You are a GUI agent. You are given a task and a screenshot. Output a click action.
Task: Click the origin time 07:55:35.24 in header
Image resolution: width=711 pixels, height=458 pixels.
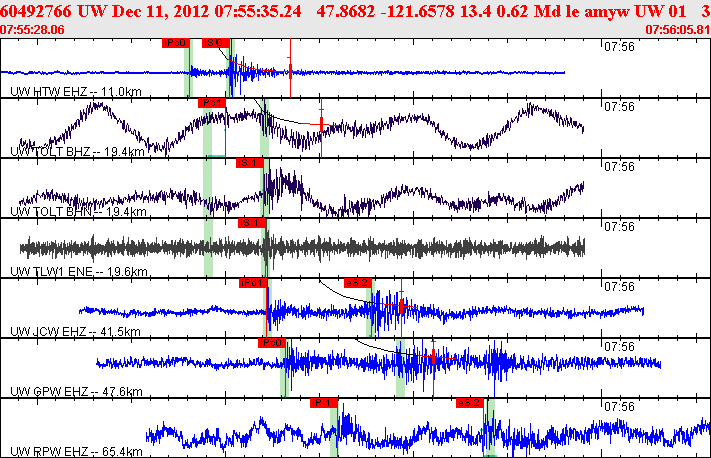point(258,11)
